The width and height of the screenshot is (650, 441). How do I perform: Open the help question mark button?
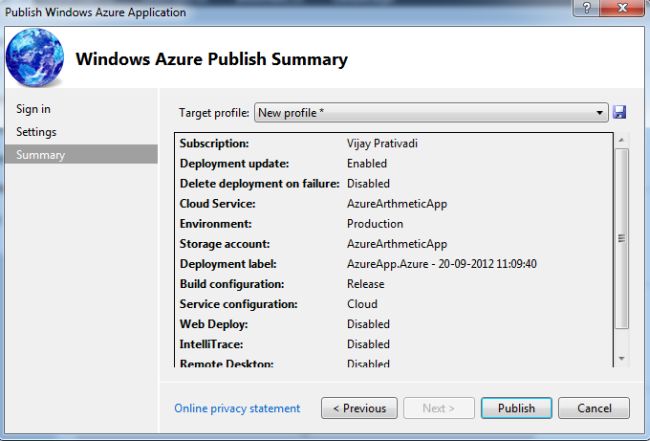(586, 8)
